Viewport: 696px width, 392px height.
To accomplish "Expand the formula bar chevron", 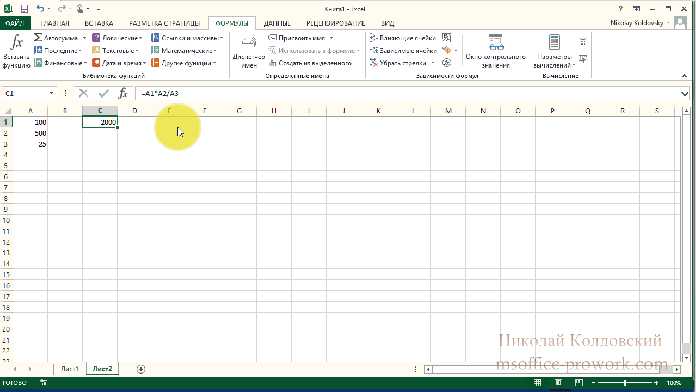I will [684, 94].
